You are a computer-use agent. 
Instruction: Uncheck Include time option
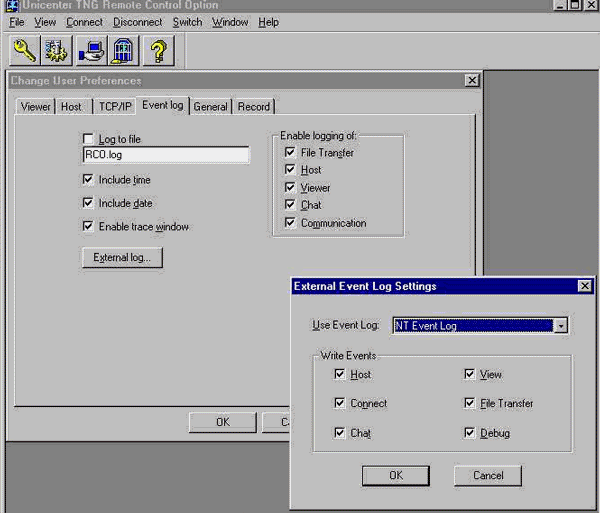click(89, 180)
